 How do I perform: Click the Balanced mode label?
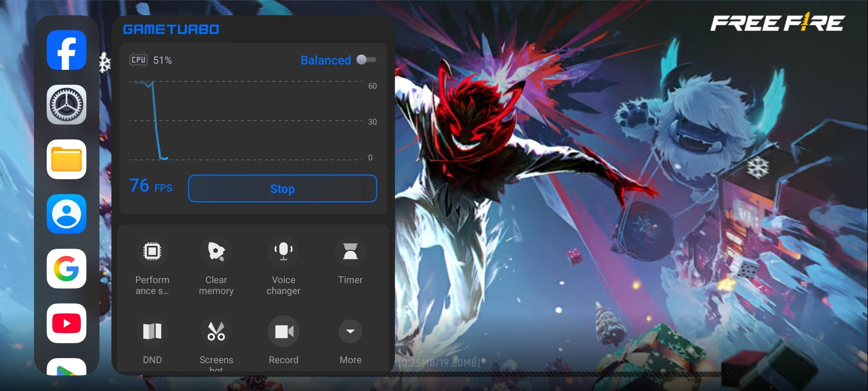325,60
